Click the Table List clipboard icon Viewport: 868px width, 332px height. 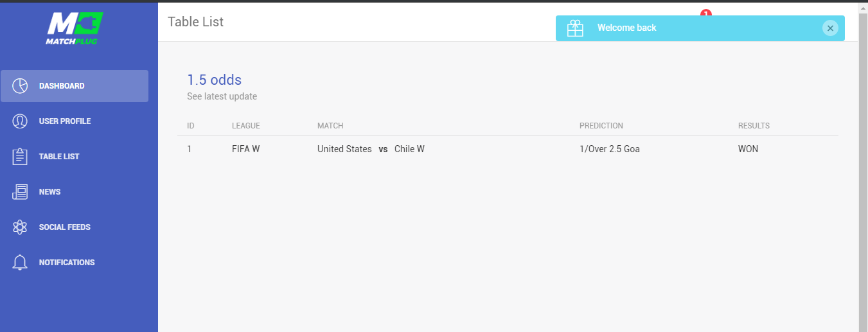20,157
